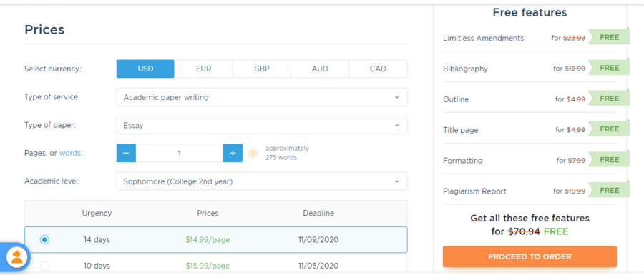Increase page count with plus button
The image size is (644, 275).
[x=233, y=153]
